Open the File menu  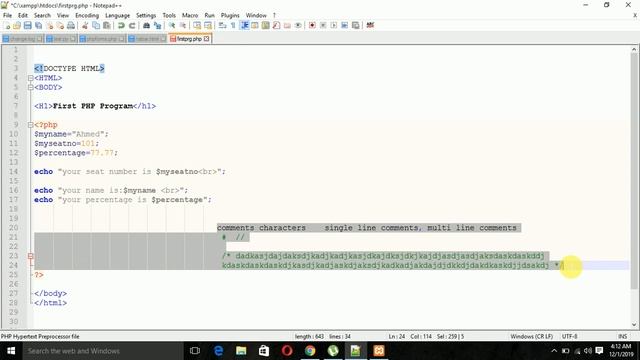click(x=7, y=16)
